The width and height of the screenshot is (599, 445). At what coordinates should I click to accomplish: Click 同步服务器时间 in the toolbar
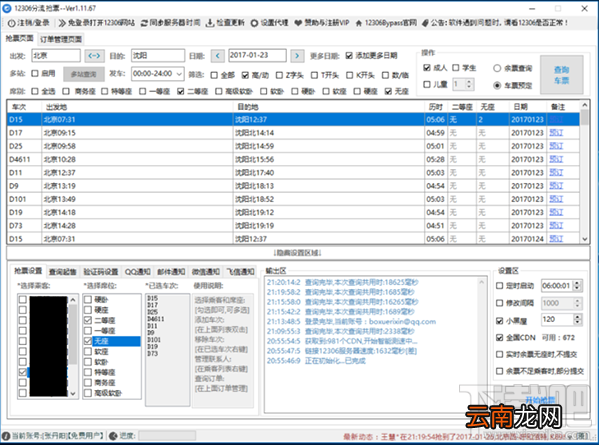(170, 23)
